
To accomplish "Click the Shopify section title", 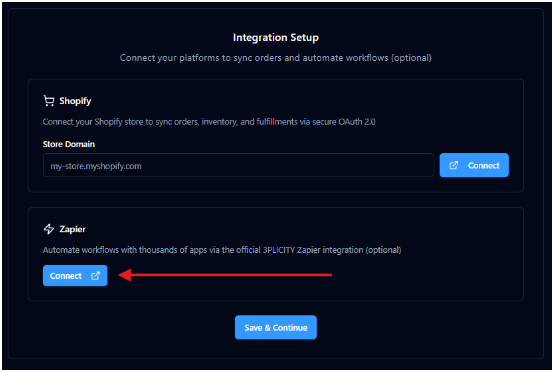I will [75, 101].
